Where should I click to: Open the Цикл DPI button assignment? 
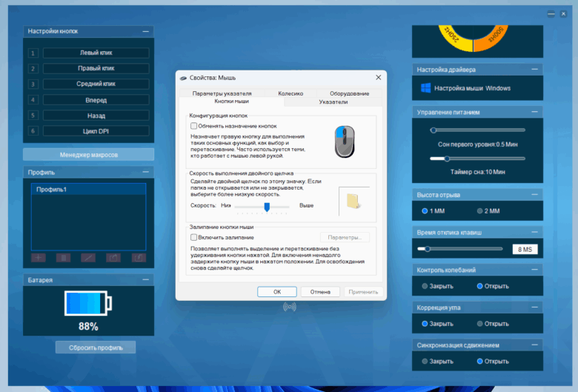click(x=96, y=131)
